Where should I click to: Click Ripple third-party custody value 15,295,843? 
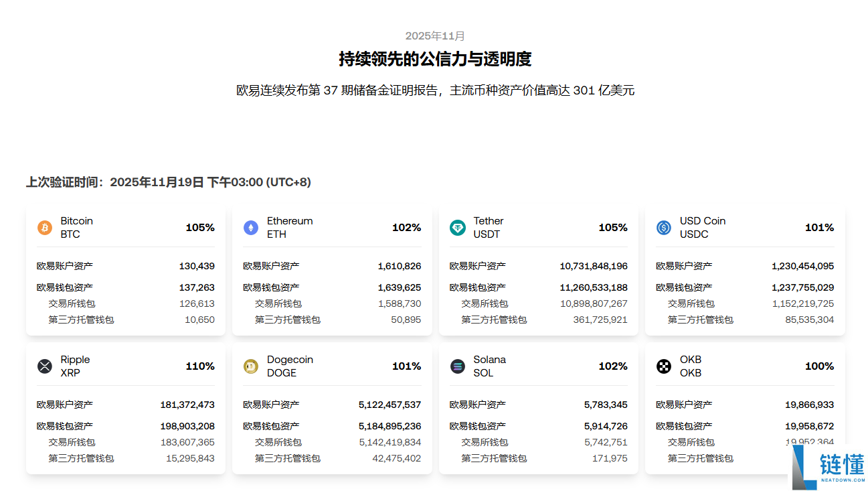(191, 458)
